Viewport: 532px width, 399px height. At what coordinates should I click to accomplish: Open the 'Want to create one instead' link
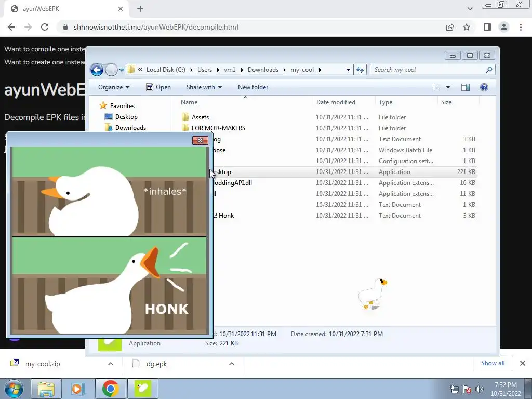click(x=45, y=62)
